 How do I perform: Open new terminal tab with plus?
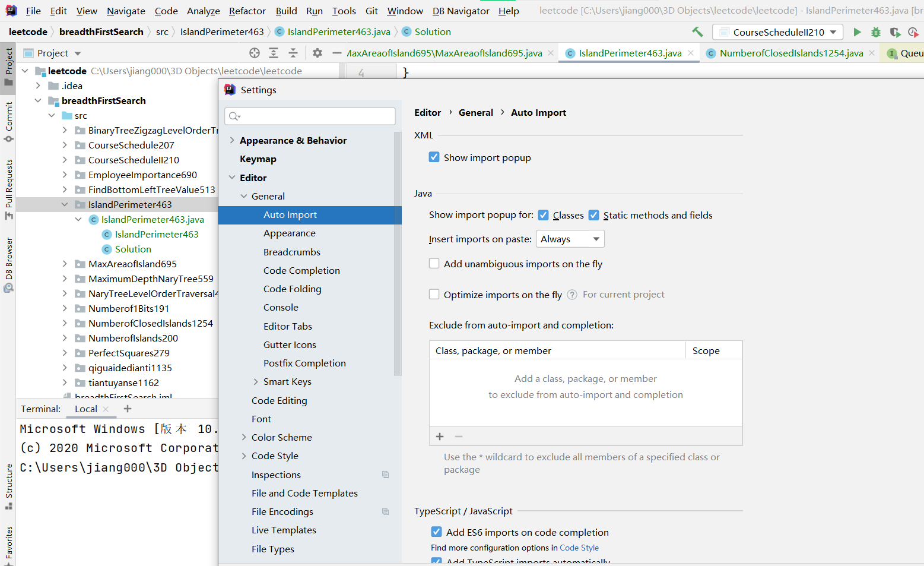click(x=128, y=409)
